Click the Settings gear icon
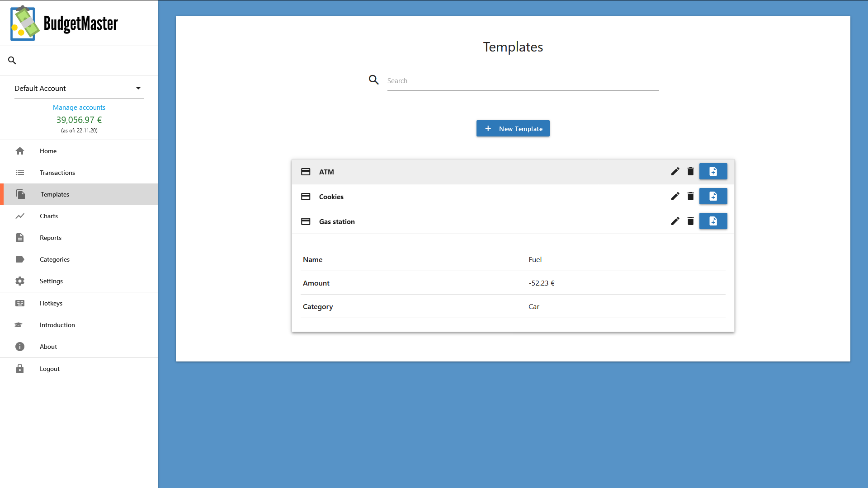The width and height of the screenshot is (868, 488). point(20,281)
